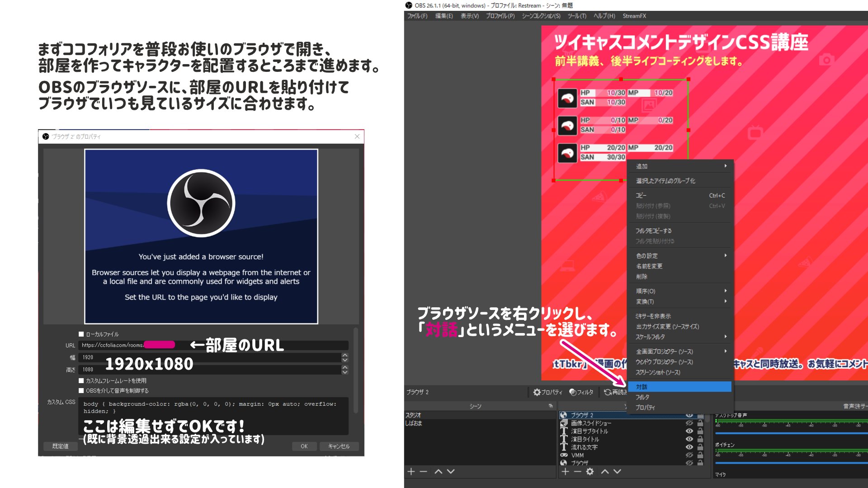Open the StreamFX menu
868x488 pixels.
coord(635,16)
